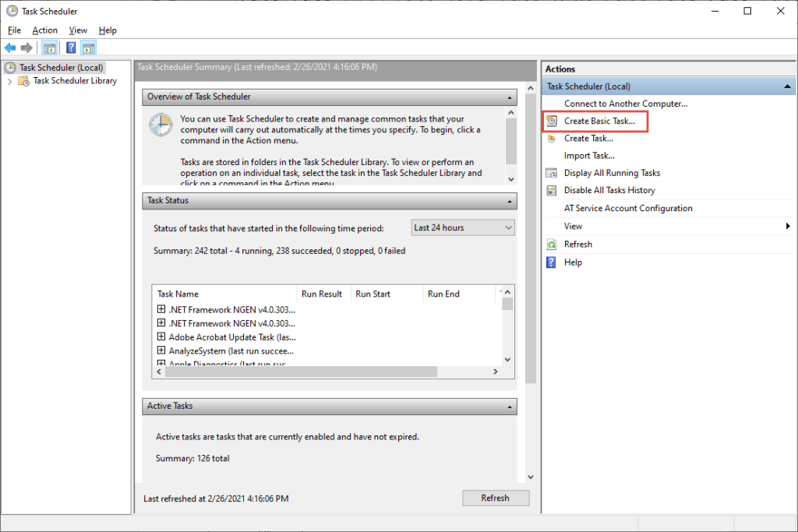Click the Refresh button at bottom
This screenshot has width=798, height=532.
click(x=495, y=499)
